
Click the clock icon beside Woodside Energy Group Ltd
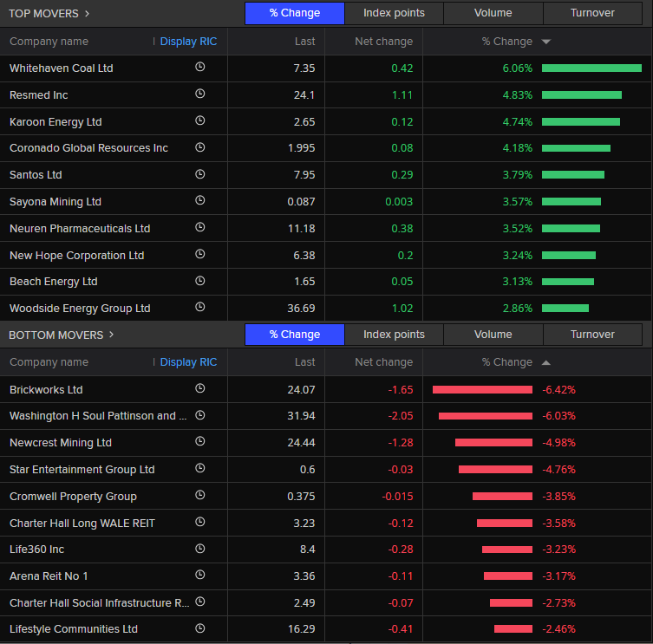coord(200,307)
